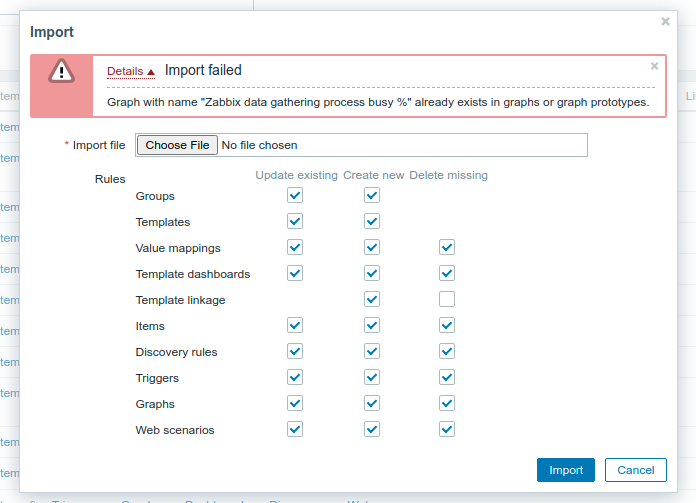696x503 pixels.
Task: Uncheck Value mappings Update existing
Action: point(295,247)
